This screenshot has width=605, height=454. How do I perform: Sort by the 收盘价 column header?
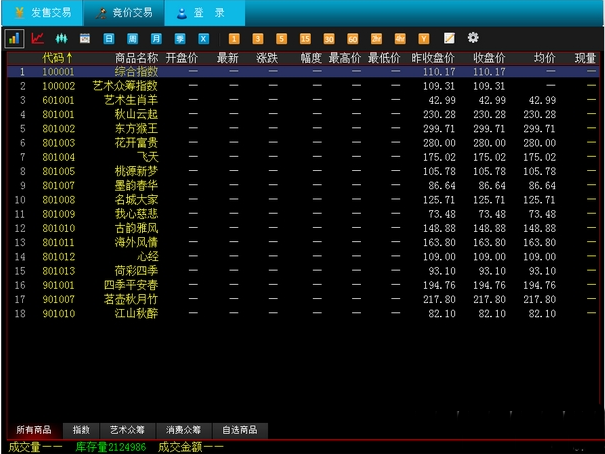pos(489,58)
